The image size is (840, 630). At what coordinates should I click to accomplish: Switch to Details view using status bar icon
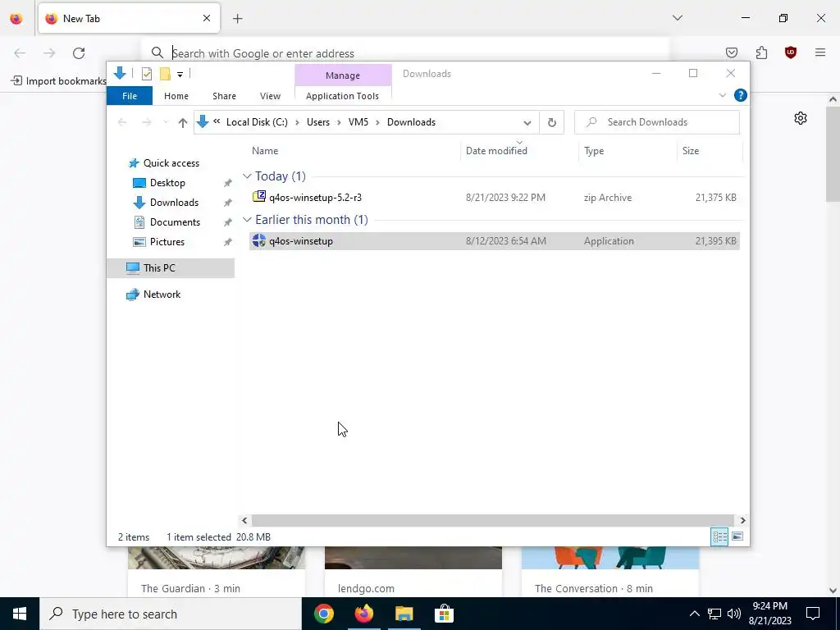pos(719,536)
